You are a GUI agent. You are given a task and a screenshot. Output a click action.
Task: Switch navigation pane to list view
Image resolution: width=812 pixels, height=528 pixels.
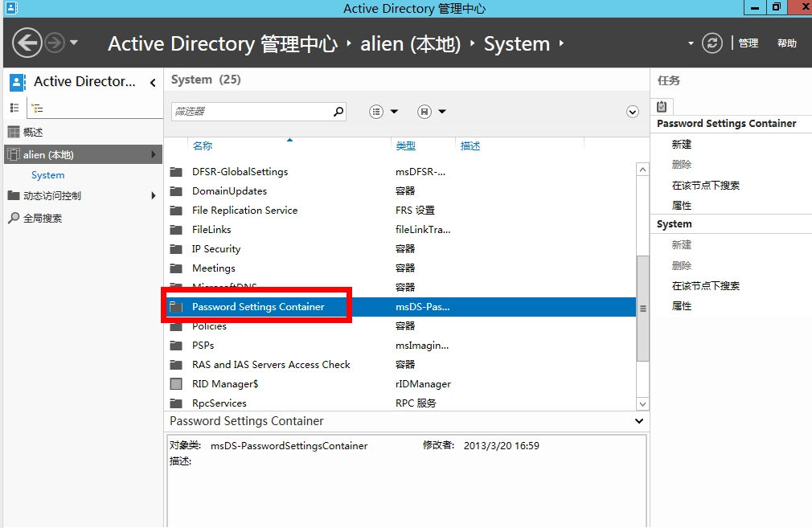[x=14, y=108]
